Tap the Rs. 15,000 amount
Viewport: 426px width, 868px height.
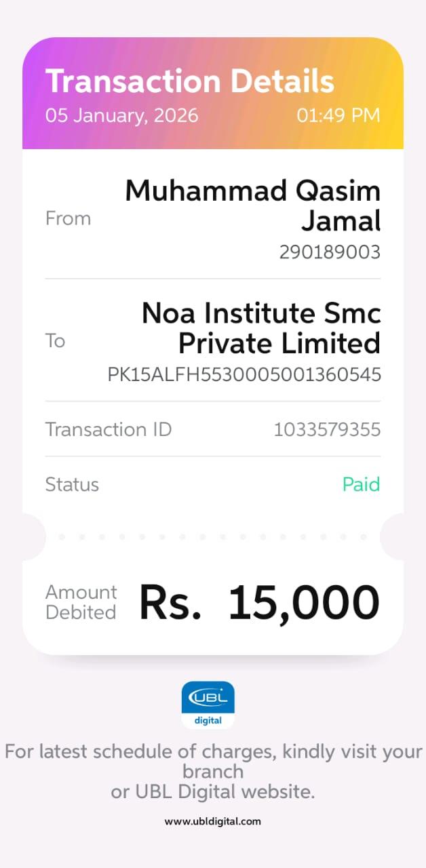259,602
